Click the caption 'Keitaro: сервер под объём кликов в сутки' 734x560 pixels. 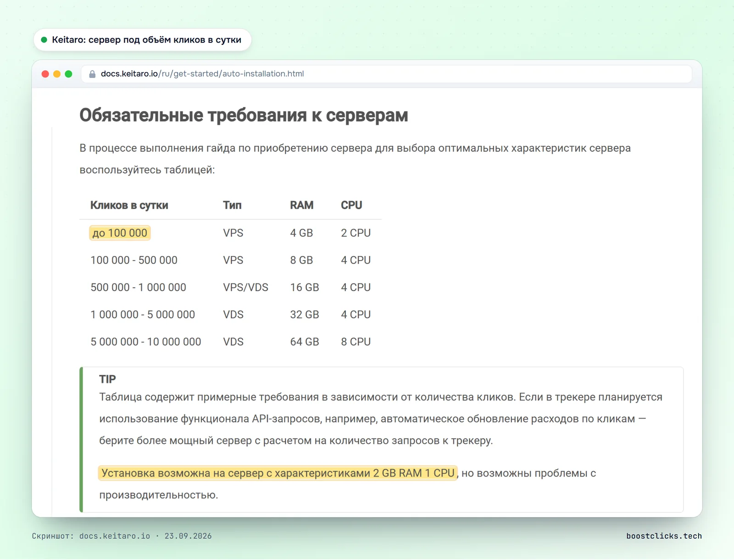pyautogui.click(x=146, y=40)
